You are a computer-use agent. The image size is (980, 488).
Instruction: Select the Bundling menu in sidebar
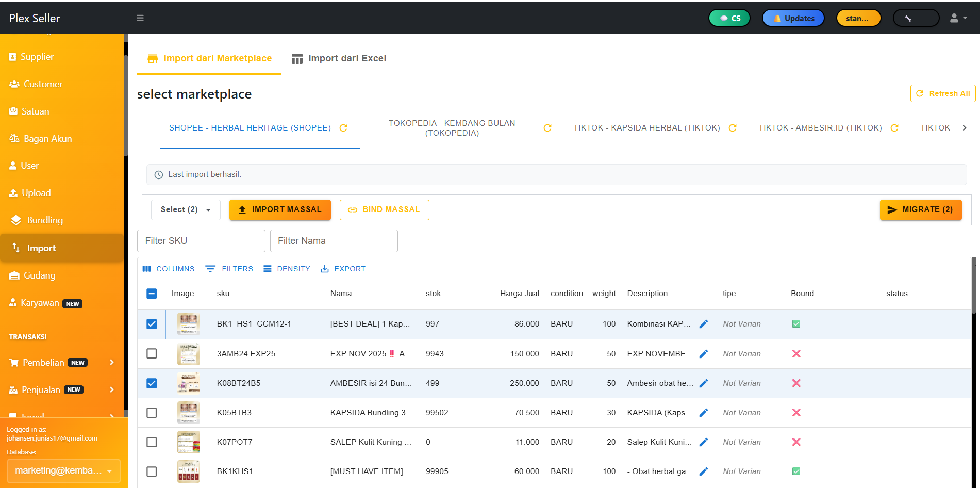point(42,220)
